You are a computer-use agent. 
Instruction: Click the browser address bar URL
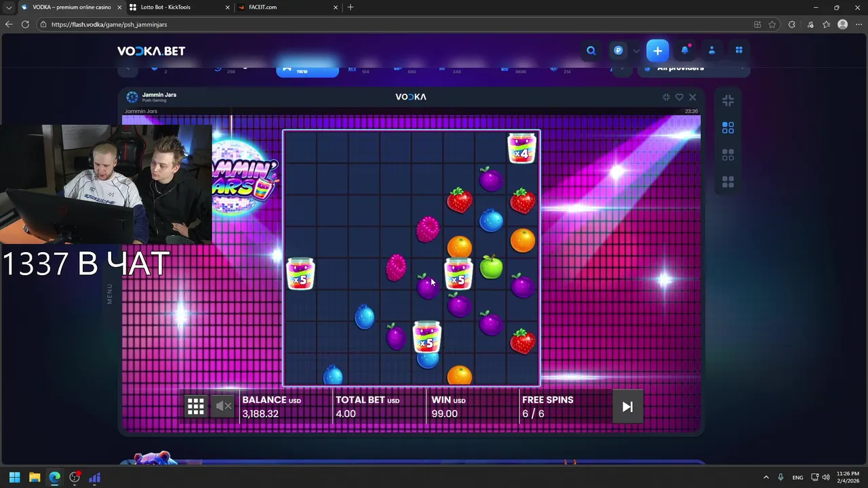click(x=109, y=24)
